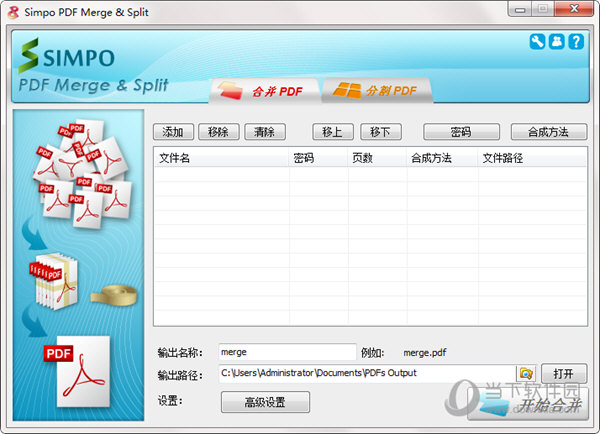Start merging with 开始合并 button
Screen dimensions: 600x434
[528, 405]
